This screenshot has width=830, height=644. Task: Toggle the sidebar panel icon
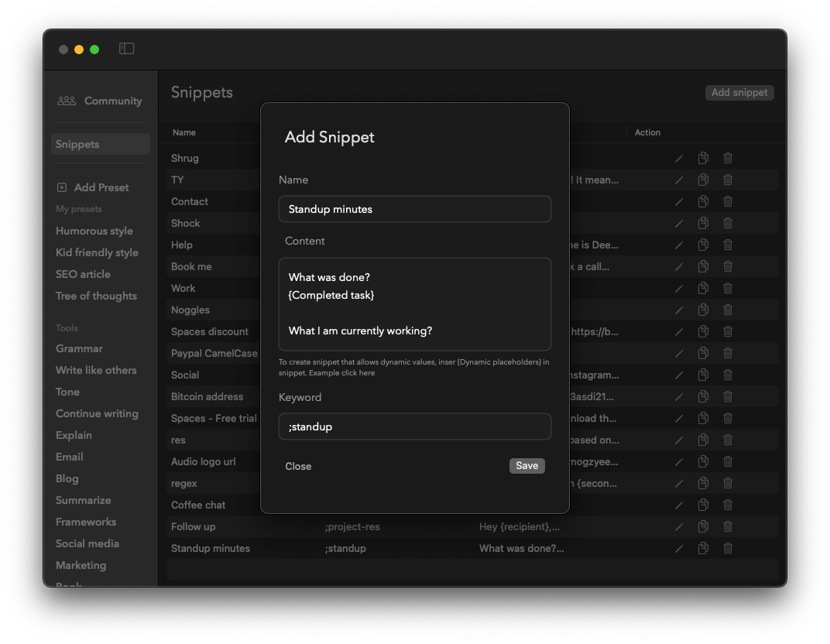pyautogui.click(x=127, y=49)
